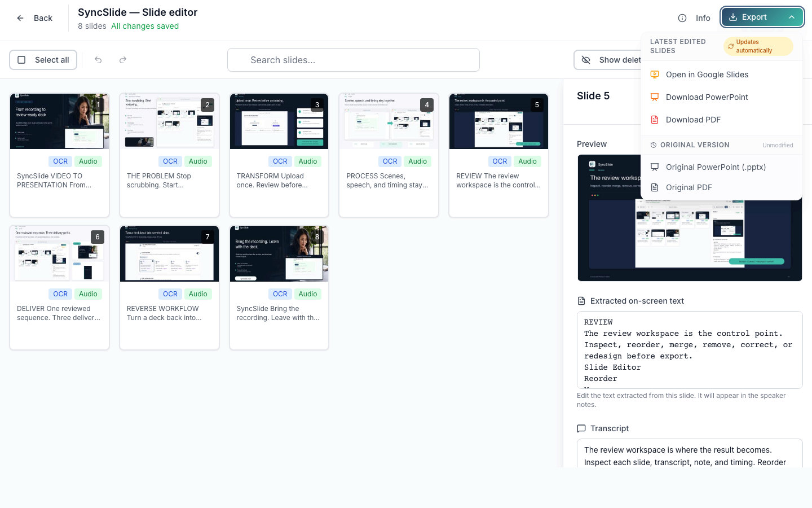Select Original PDF option

[x=722, y=187]
